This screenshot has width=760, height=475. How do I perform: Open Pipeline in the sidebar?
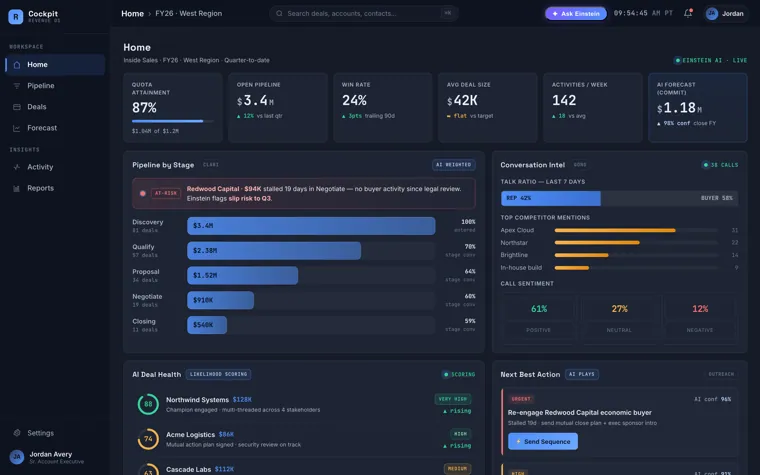tap(55, 86)
